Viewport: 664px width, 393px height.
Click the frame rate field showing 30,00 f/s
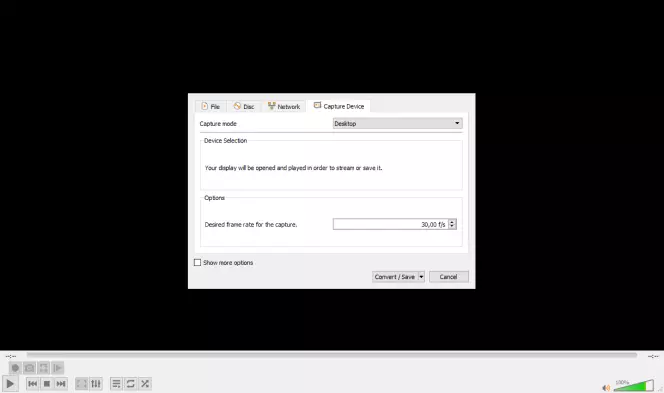pyautogui.click(x=390, y=224)
